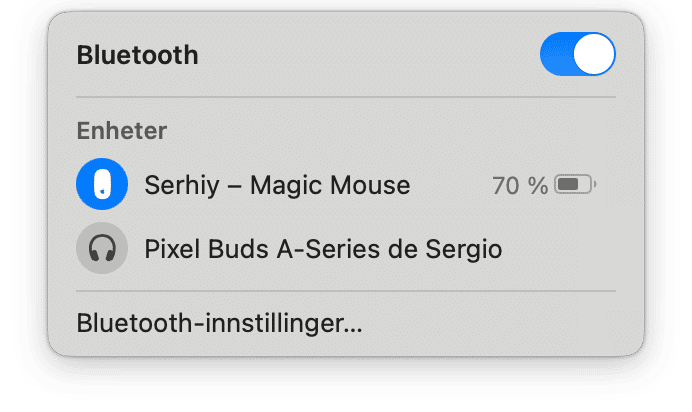Click the grey headphones icon
692x412 pixels.
(102, 248)
